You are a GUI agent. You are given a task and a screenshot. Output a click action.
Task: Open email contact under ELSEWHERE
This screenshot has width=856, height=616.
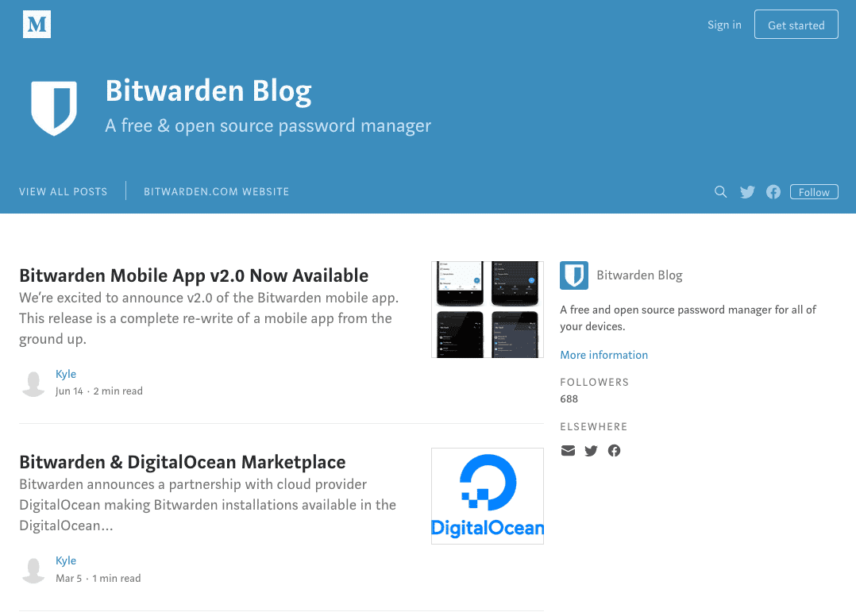coord(568,450)
